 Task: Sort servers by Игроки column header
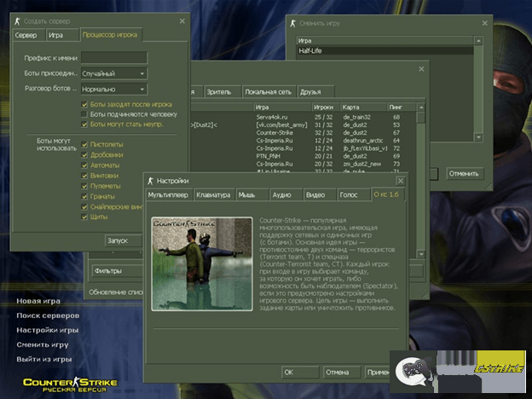pyautogui.click(x=326, y=107)
